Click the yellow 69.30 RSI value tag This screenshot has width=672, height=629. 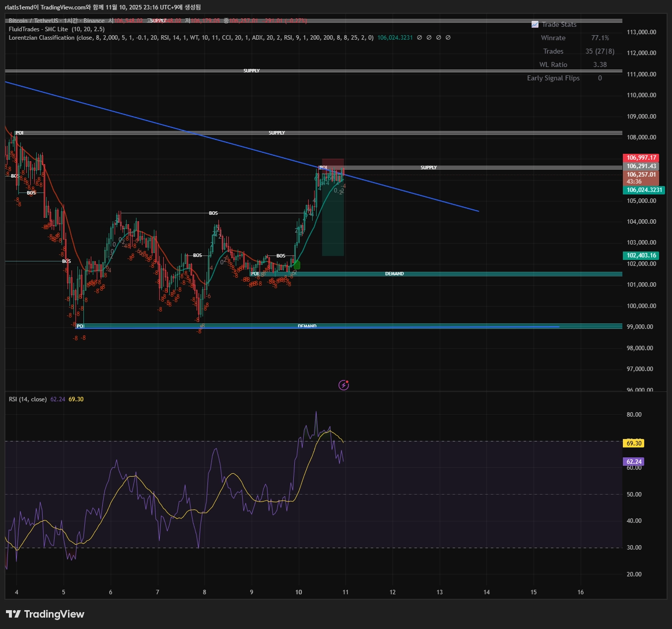[x=634, y=443]
